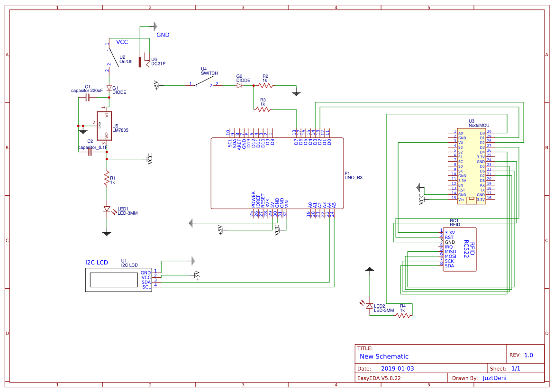Select LED2 next to resistor R4
The width and height of the screenshot is (554, 392).
[369, 306]
